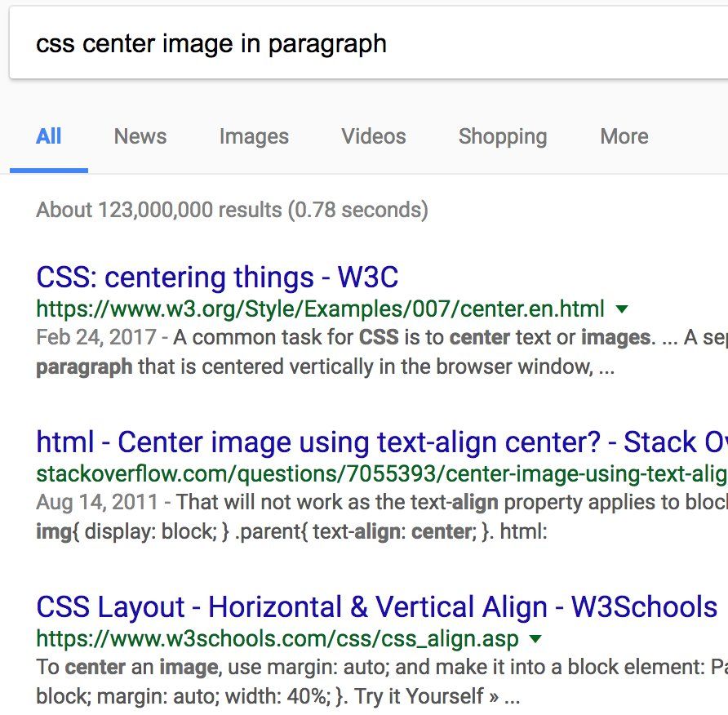The image size is (728, 715).
Task: Open the dropdown arrow beside the w3.org URL
Action: 621,309
